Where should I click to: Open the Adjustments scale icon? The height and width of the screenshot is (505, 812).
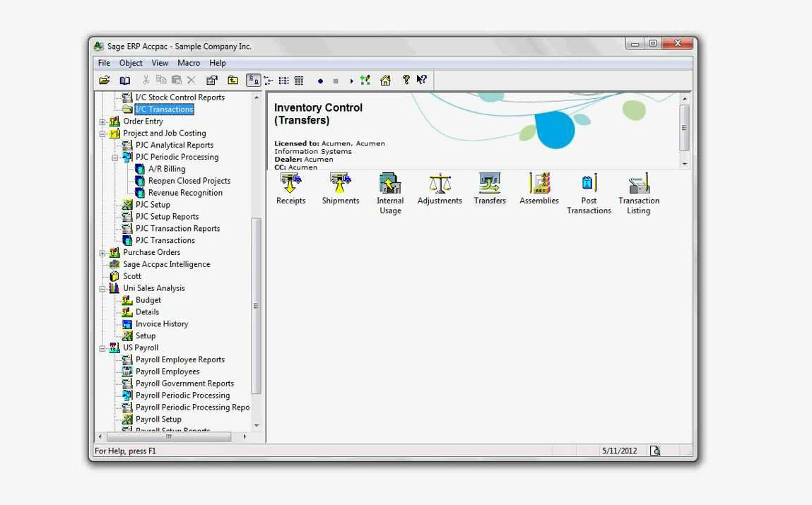[440, 189]
